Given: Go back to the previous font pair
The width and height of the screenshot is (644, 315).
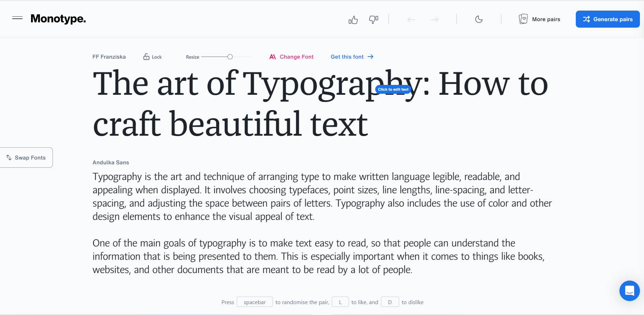Looking at the screenshot, I should (411, 19).
